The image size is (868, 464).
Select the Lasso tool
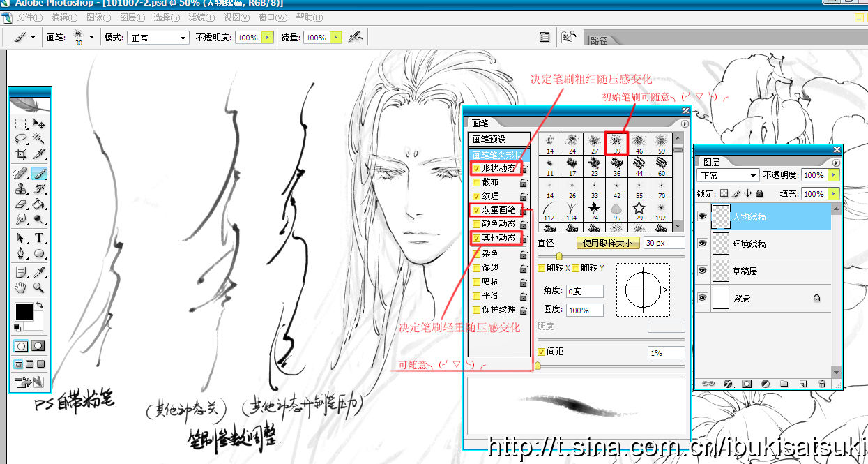(21, 139)
